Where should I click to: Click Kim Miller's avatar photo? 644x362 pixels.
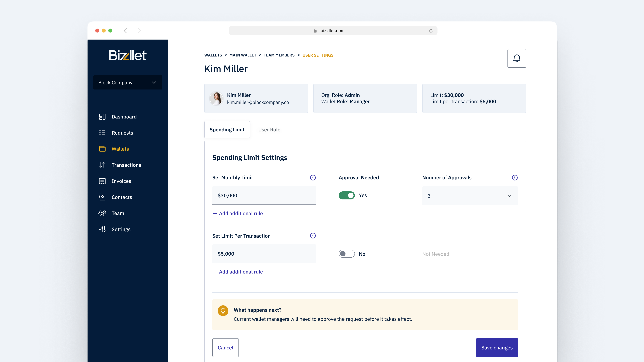point(216,98)
